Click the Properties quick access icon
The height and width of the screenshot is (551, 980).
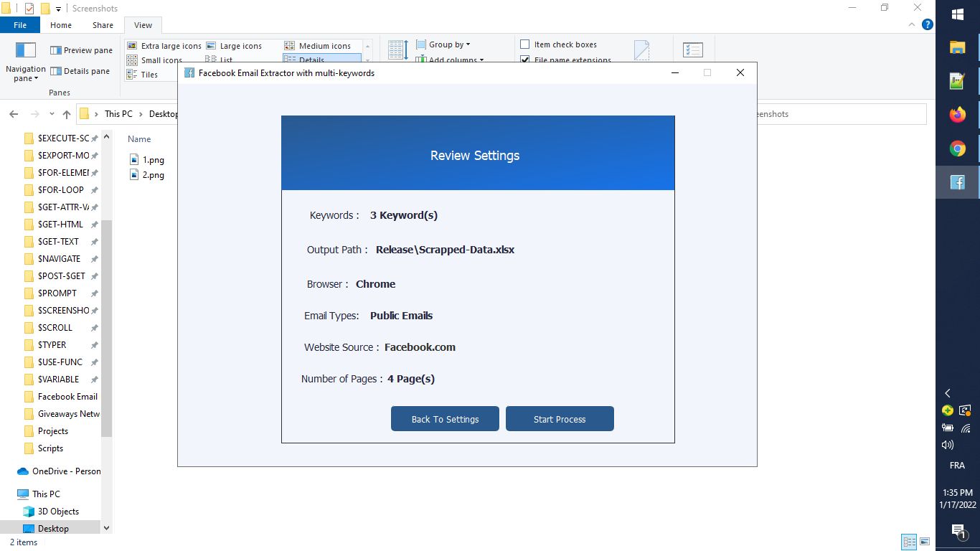tap(29, 9)
